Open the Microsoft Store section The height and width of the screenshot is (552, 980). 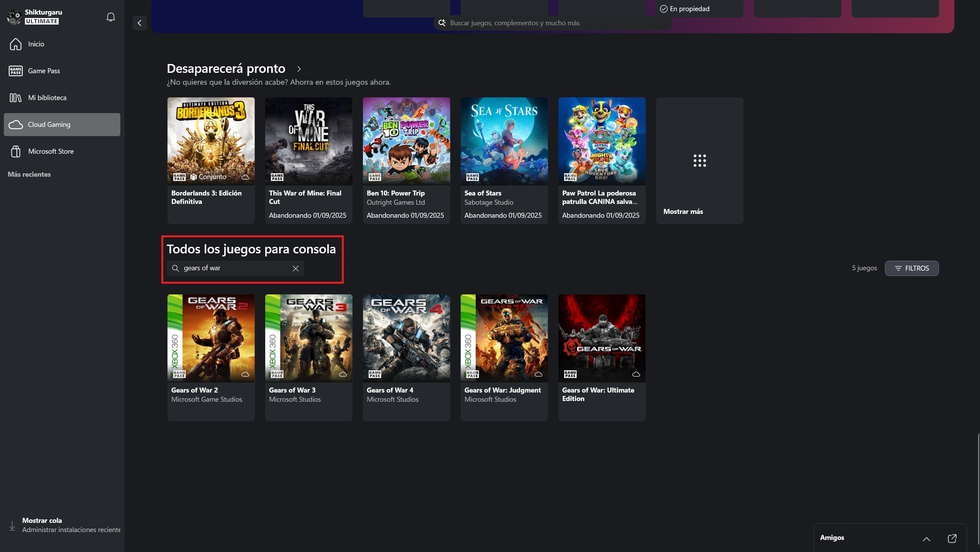(51, 151)
